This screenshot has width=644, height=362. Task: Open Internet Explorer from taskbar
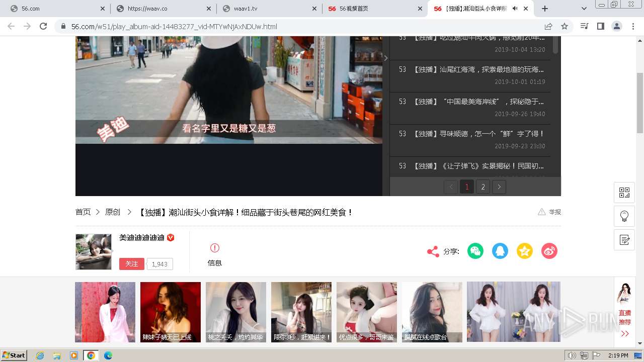point(40,355)
